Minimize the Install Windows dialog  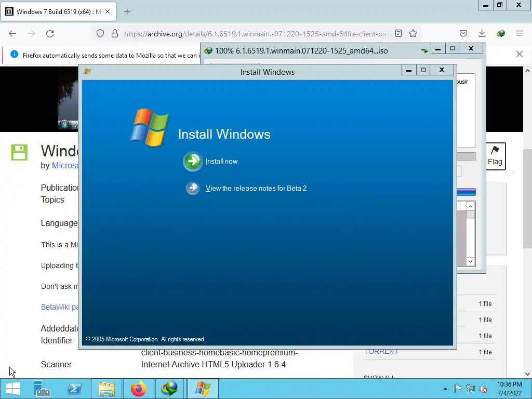coord(409,70)
